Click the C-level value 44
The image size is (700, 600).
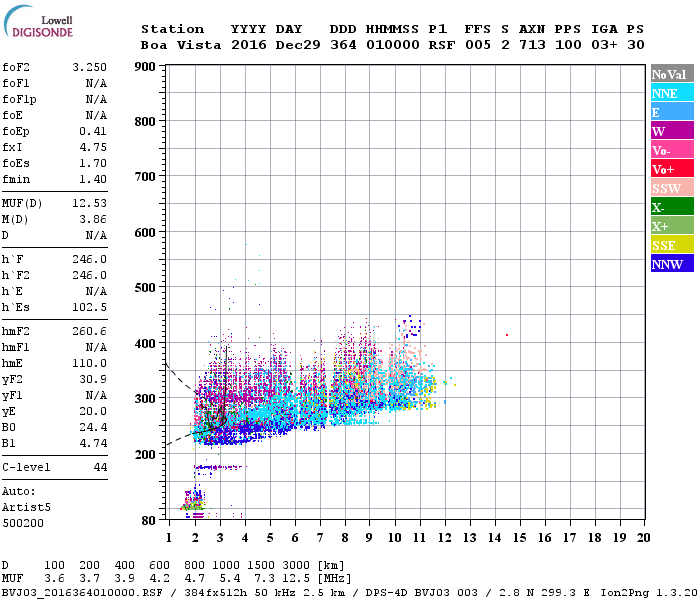point(100,467)
